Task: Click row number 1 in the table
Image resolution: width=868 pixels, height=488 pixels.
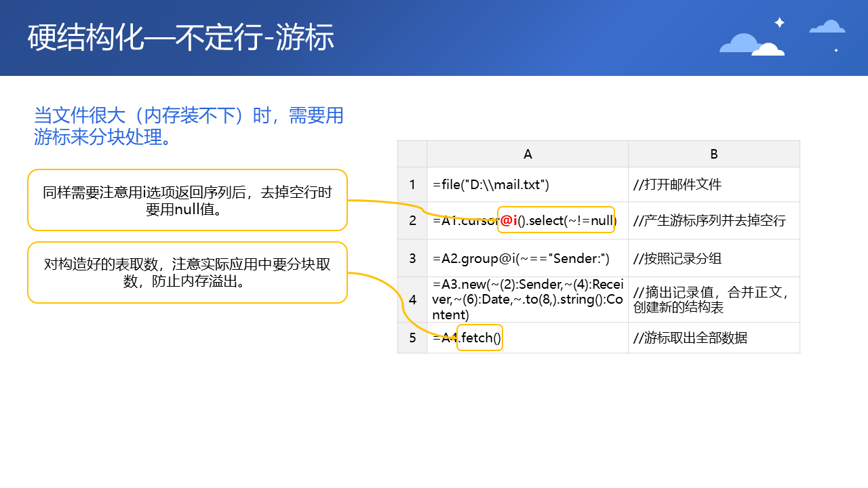Action: point(412,184)
